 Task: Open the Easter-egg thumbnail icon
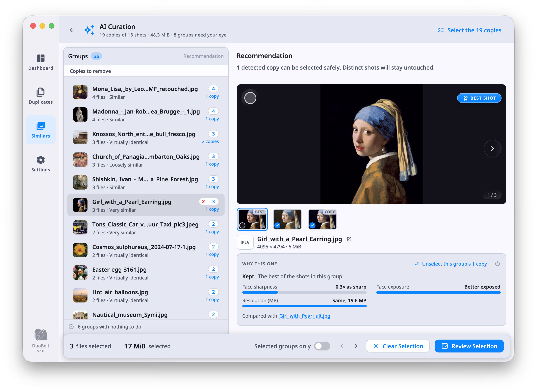coord(80,272)
